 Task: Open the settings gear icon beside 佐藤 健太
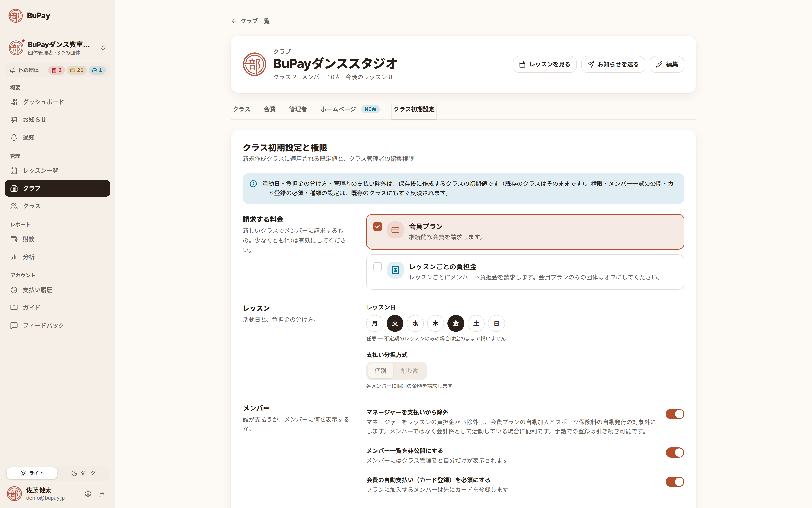pyautogui.click(x=88, y=494)
